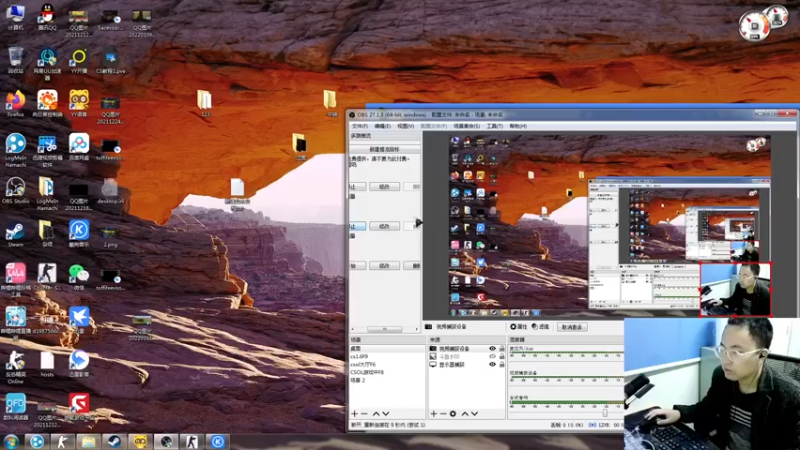Image resolution: width=800 pixels, height=450 pixels.
Task: Select the csol大厅F6 scene
Action: [386, 364]
